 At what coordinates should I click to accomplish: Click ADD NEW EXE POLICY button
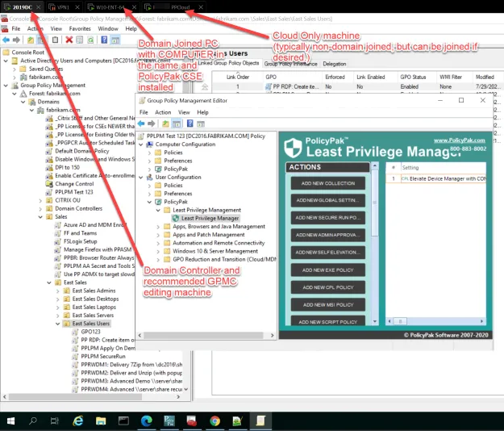(x=328, y=270)
